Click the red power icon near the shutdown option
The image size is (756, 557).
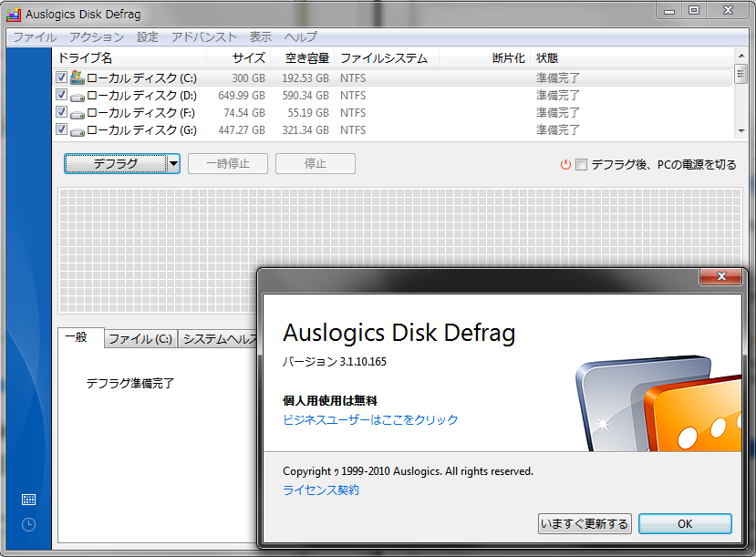coord(565,165)
